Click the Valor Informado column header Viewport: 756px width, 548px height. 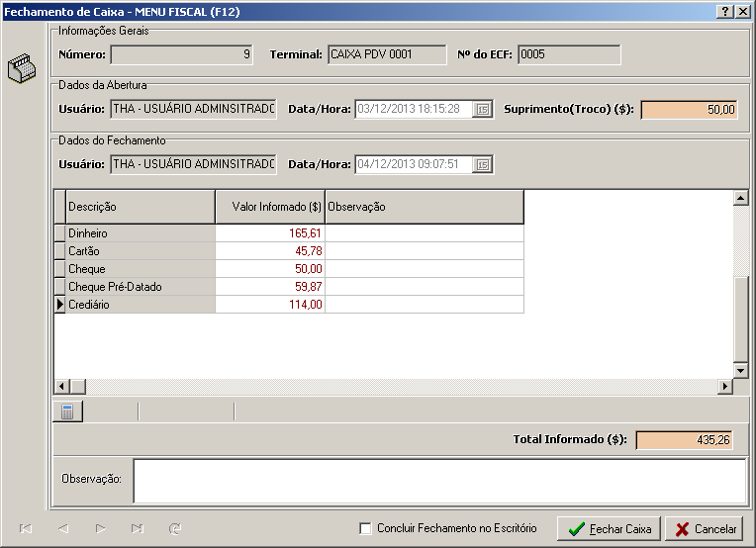coord(269,208)
